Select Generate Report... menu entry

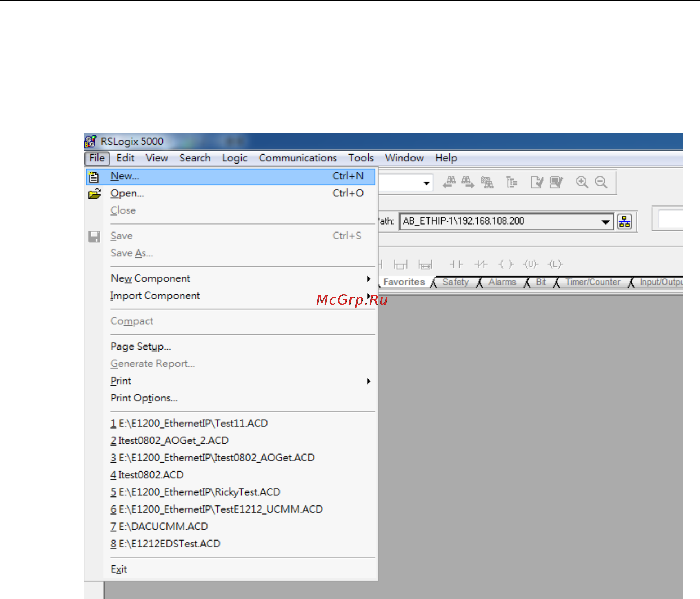(231, 364)
